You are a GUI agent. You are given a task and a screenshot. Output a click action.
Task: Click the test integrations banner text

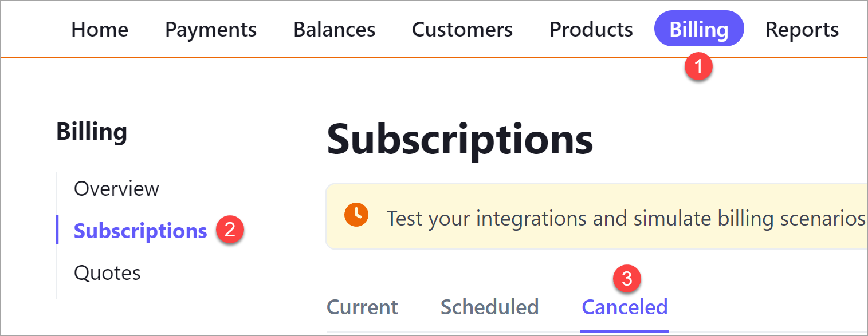coord(625,218)
